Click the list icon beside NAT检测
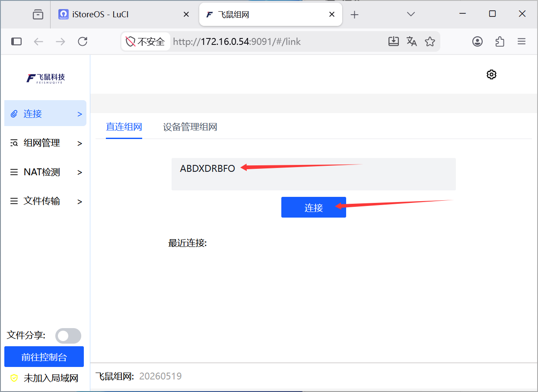The image size is (538, 392). (14, 172)
